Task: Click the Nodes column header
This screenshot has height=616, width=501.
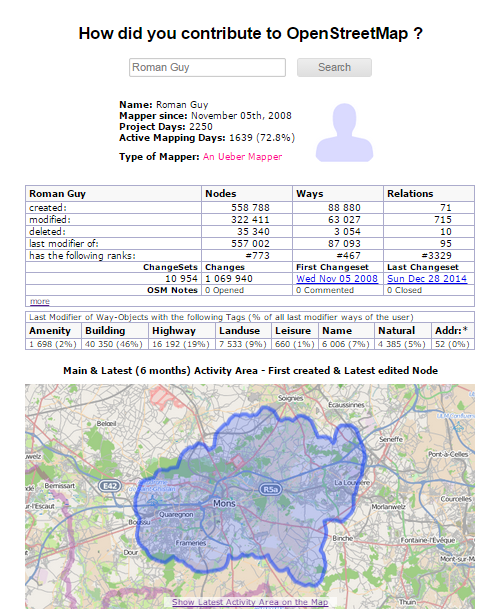Action: pyautogui.click(x=220, y=194)
